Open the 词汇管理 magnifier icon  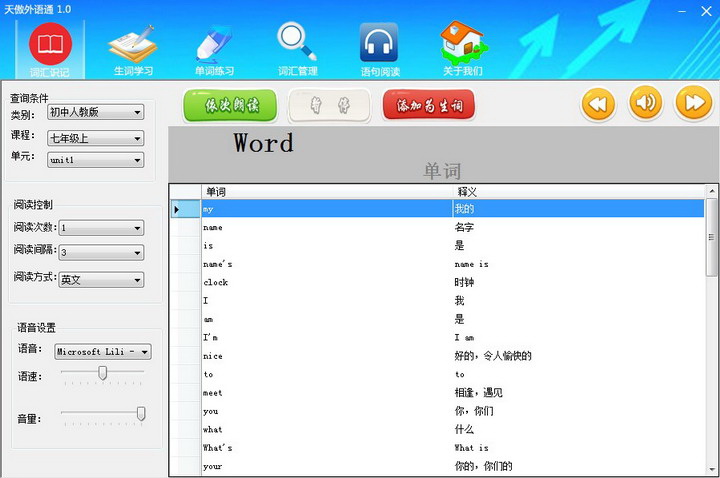(x=297, y=43)
